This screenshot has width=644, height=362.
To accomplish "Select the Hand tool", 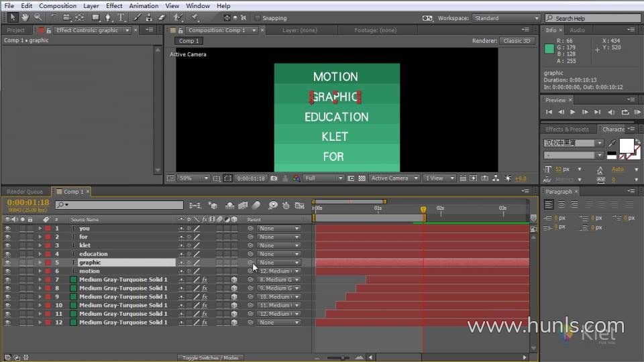I will [25, 17].
